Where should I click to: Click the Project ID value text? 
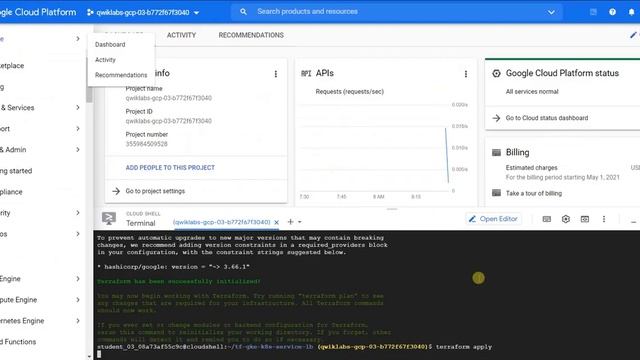click(x=169, y=121)
